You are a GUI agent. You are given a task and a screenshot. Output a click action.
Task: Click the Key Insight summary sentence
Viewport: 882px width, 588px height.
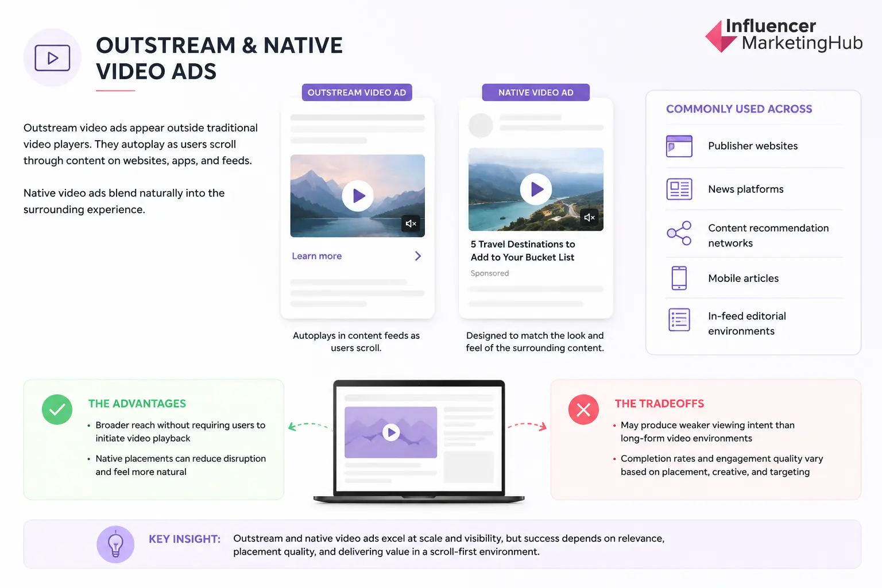point(448,545)
